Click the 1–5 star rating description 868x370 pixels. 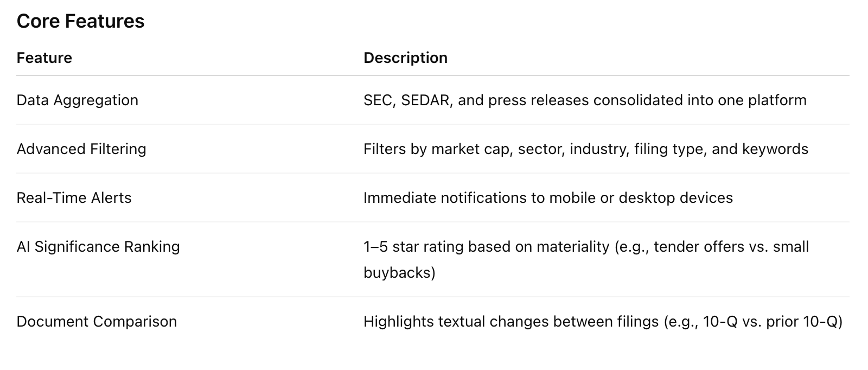coord(586,259)
